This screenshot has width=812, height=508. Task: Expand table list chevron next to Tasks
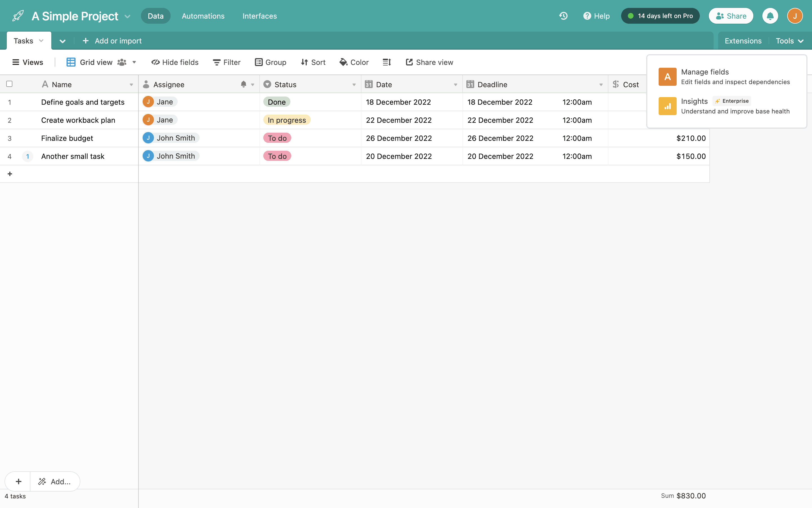click(x=62, y=41)
